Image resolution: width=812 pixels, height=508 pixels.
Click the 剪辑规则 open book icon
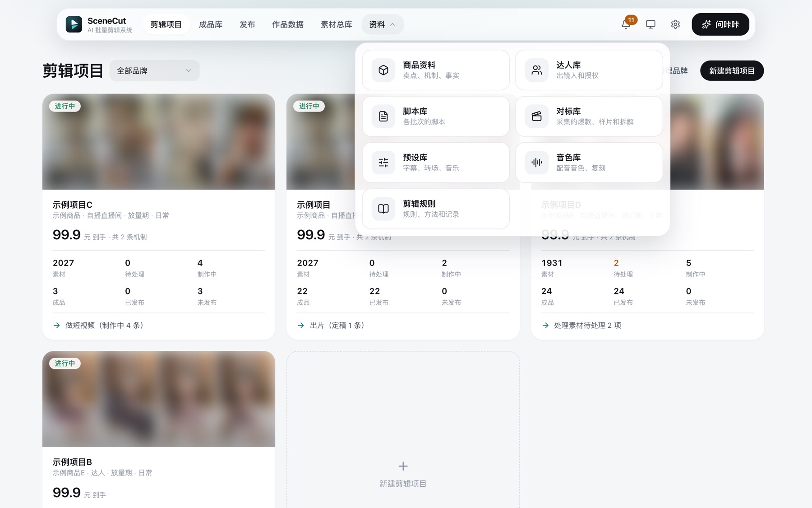point(383,209)
